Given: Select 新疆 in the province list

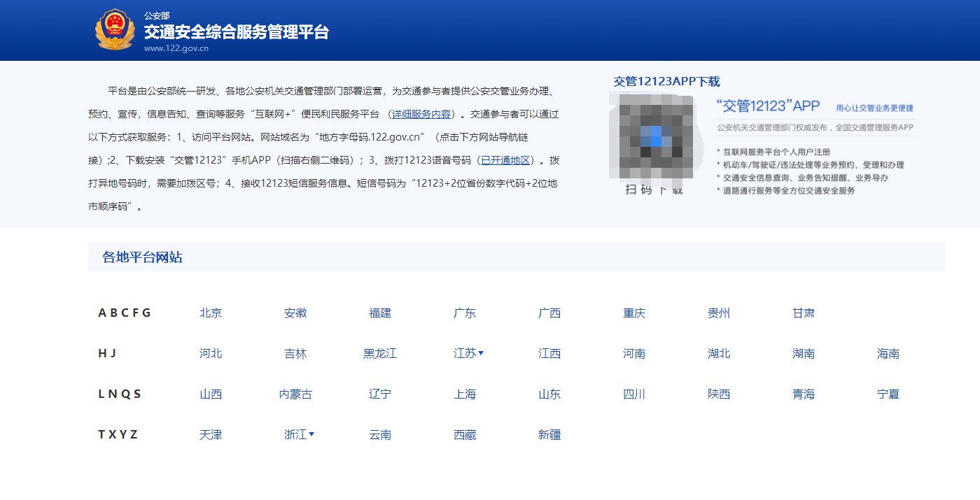Looking at the screenshot, I should pyautogui.click(x=549, y=434).
